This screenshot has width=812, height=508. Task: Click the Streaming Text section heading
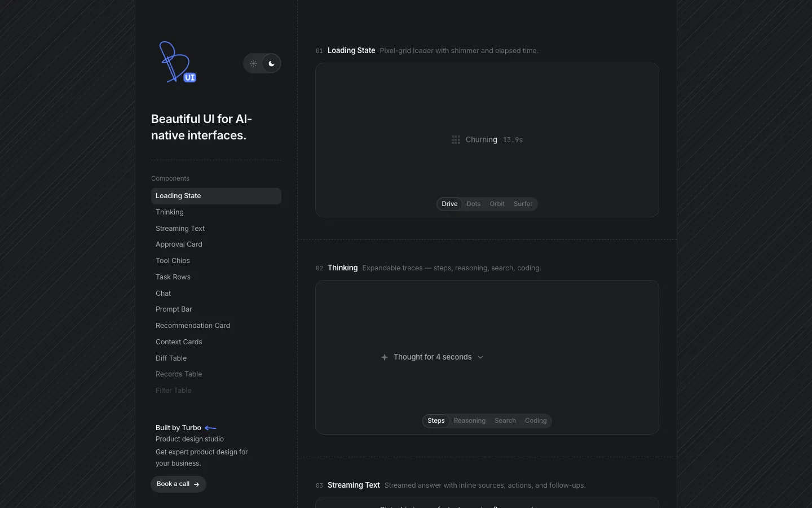coord(354,485)
